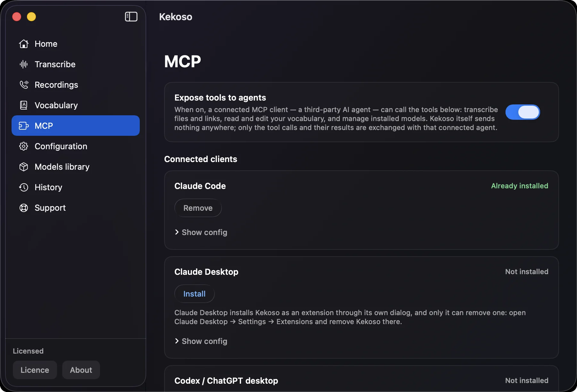
Task: Click the Vocabulary book icon
Action: (24, 105)
